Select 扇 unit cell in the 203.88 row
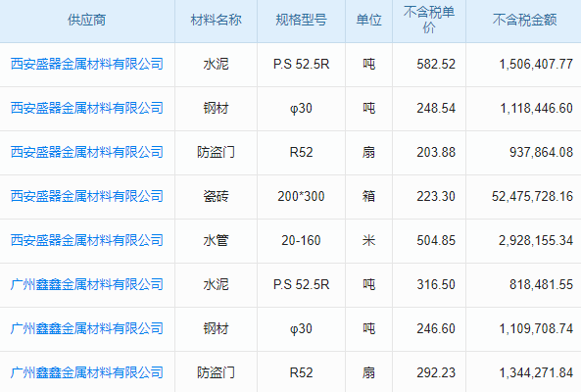 [x=368, y=152]
